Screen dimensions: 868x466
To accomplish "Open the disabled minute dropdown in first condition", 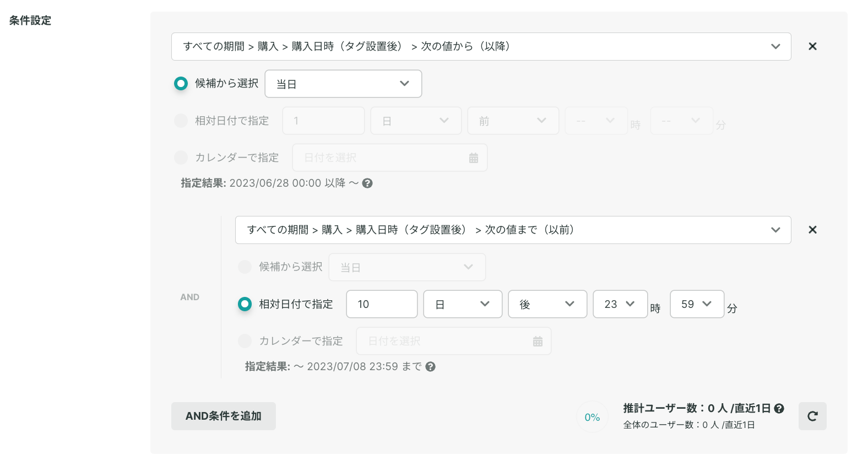I will click(682, 121).
